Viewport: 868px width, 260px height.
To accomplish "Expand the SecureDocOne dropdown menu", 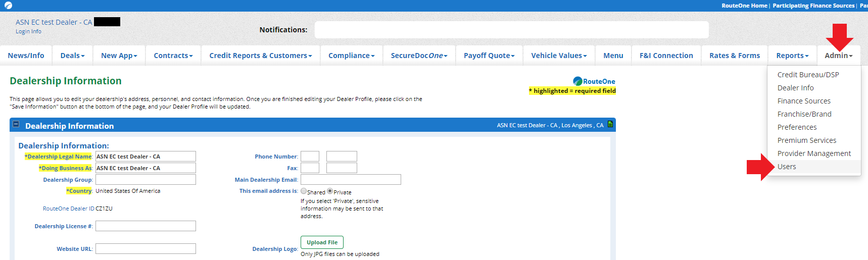I will pyautogui.click(x=419, y=56).
